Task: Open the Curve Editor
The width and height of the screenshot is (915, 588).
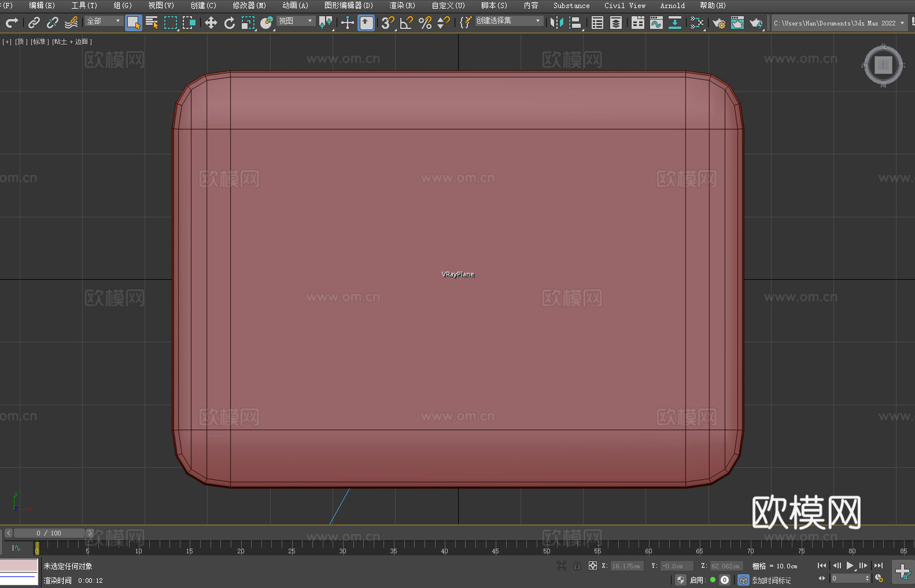Action: [x=656, y=23]
